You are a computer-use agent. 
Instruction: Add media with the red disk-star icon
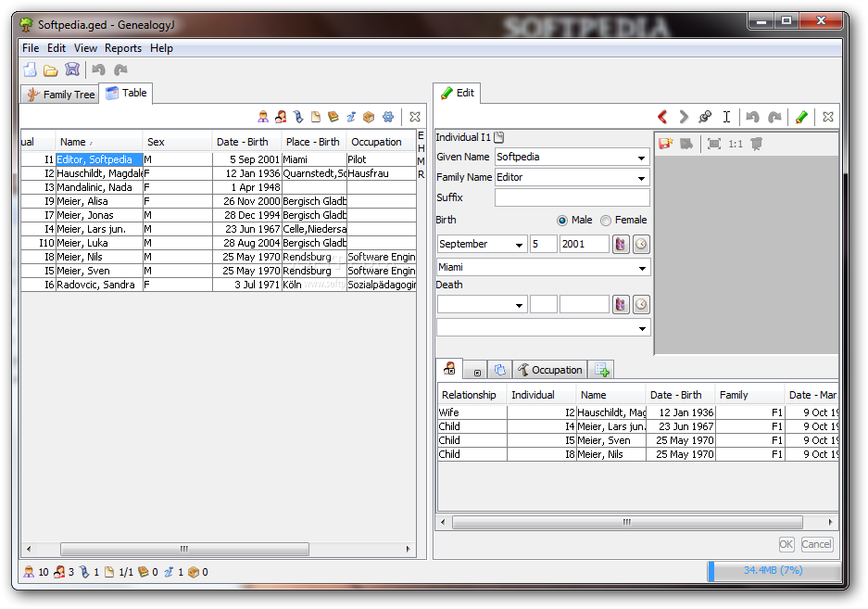(x=665, y=144)
